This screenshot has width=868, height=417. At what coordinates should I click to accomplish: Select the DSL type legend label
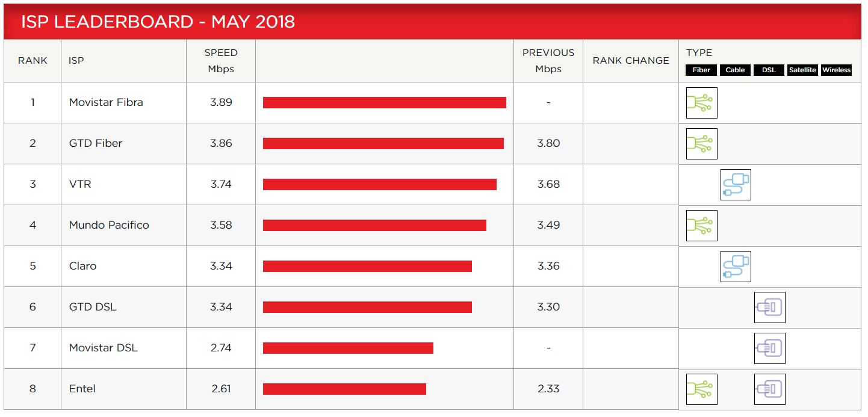coord(769,70)
